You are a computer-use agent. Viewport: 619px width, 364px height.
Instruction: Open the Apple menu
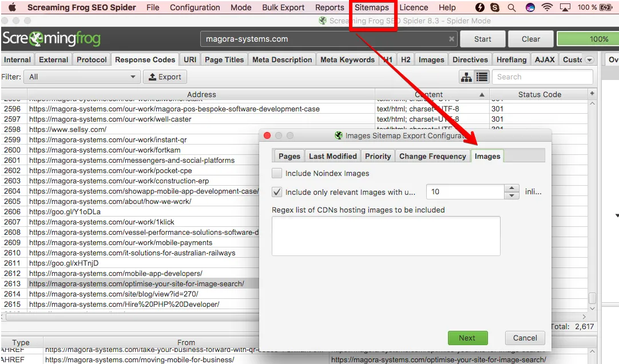12,7
